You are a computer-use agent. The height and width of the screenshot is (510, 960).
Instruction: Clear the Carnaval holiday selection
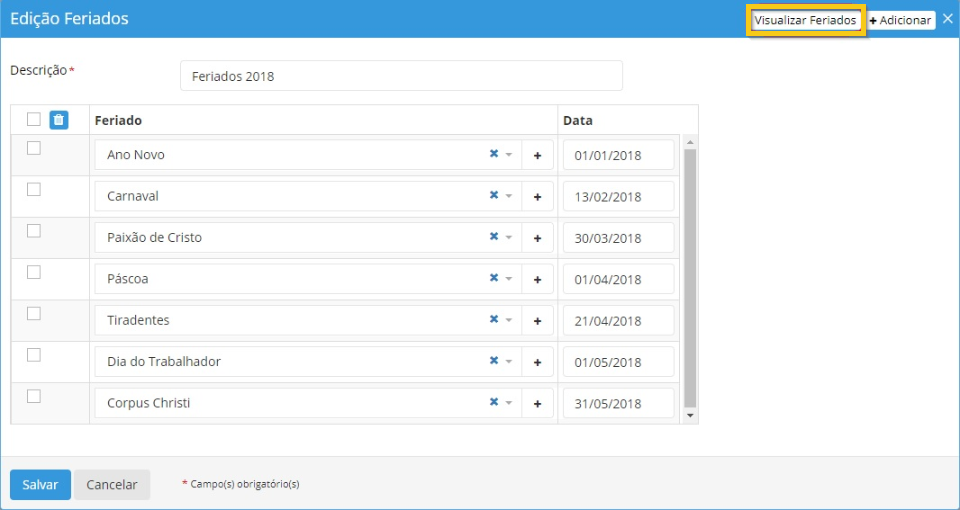tap(493, 196)
